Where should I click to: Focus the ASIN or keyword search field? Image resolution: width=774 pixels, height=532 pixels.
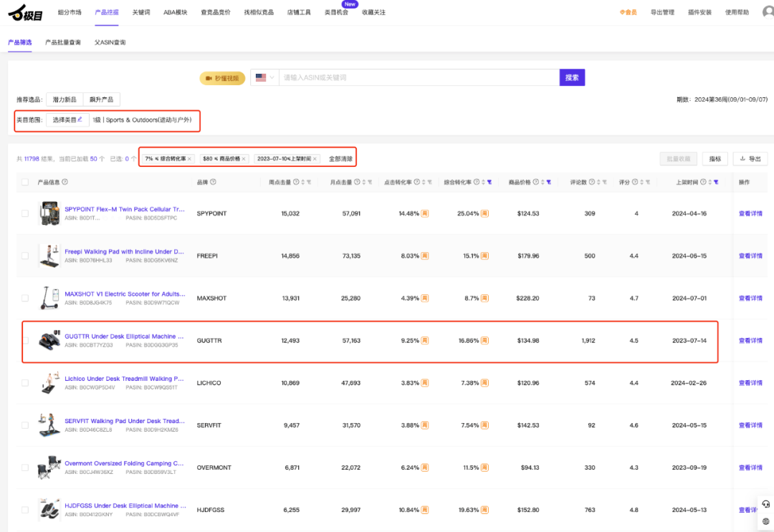click(x=419, y=77)
